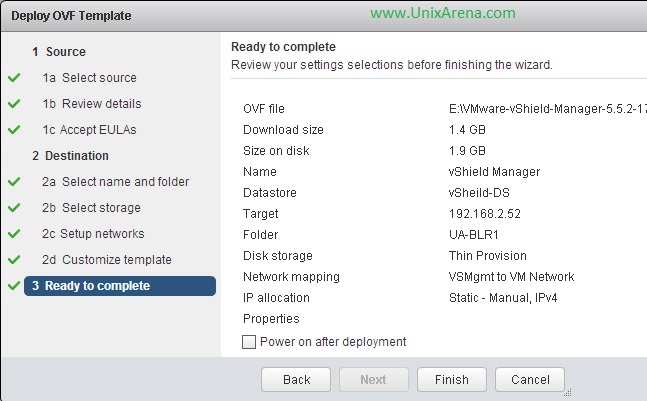
Task: Click the checkmark beside Select name and folder
Action: click(x=14, y=182)
